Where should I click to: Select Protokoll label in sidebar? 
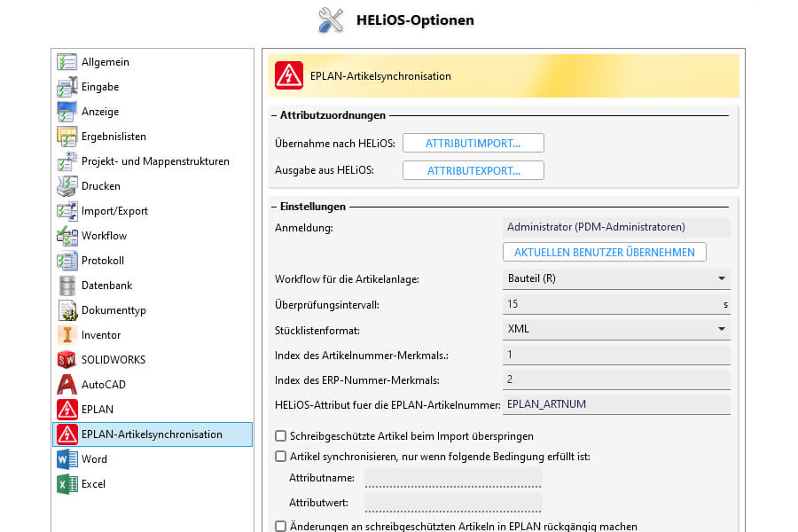103,261
